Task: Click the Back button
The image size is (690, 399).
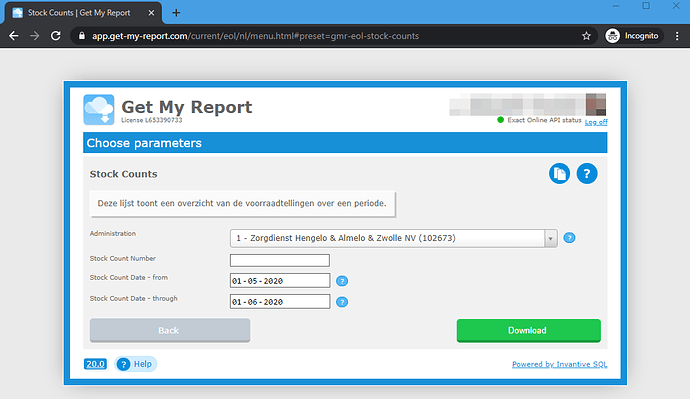Action: click(170, 331)
